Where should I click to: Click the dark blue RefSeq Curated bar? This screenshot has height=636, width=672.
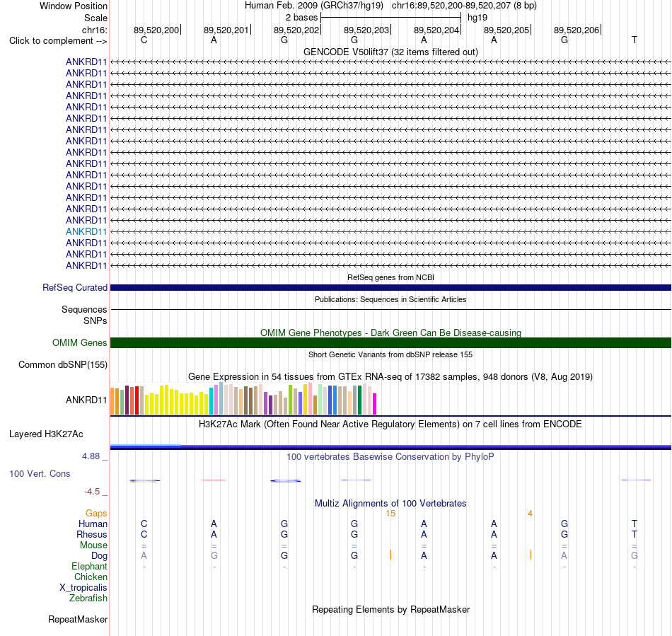click(390, 287)
